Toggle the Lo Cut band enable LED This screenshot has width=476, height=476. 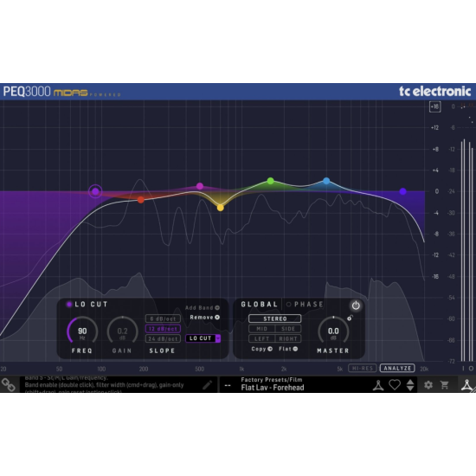click(69, 304)
